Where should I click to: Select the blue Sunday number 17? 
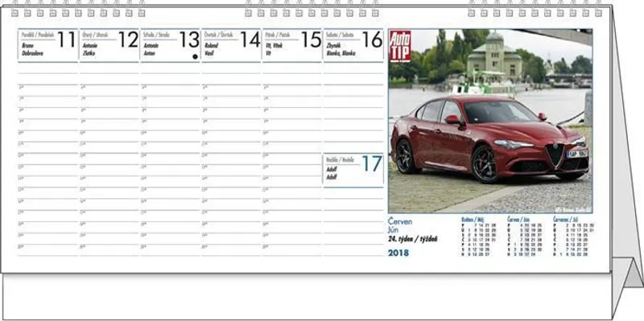pyautogui.click(x=372, y=164)
